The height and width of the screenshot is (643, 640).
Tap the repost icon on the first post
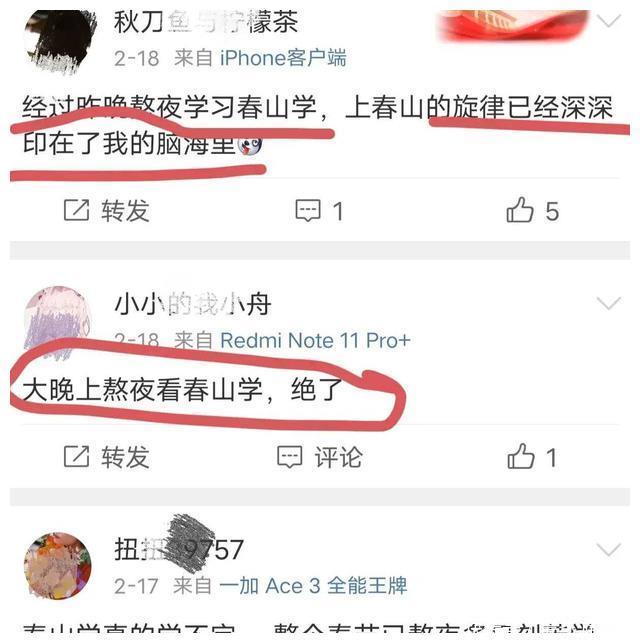77,210
